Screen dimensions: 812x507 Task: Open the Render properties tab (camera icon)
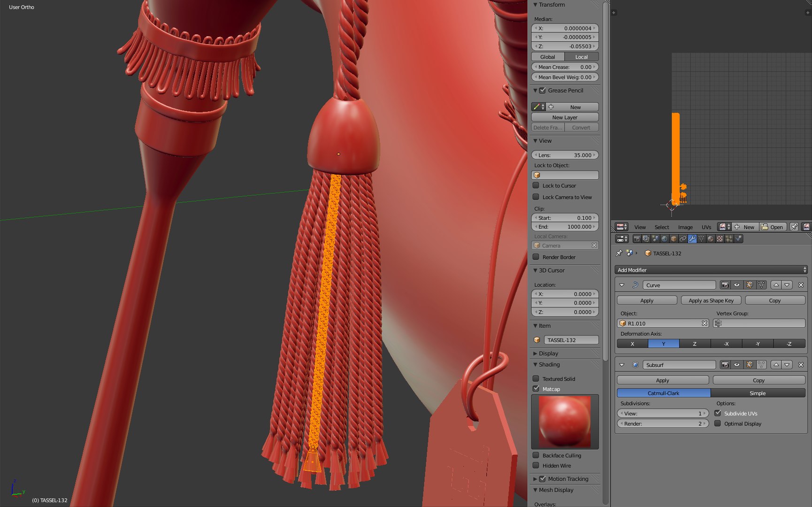tap(637, 238)
